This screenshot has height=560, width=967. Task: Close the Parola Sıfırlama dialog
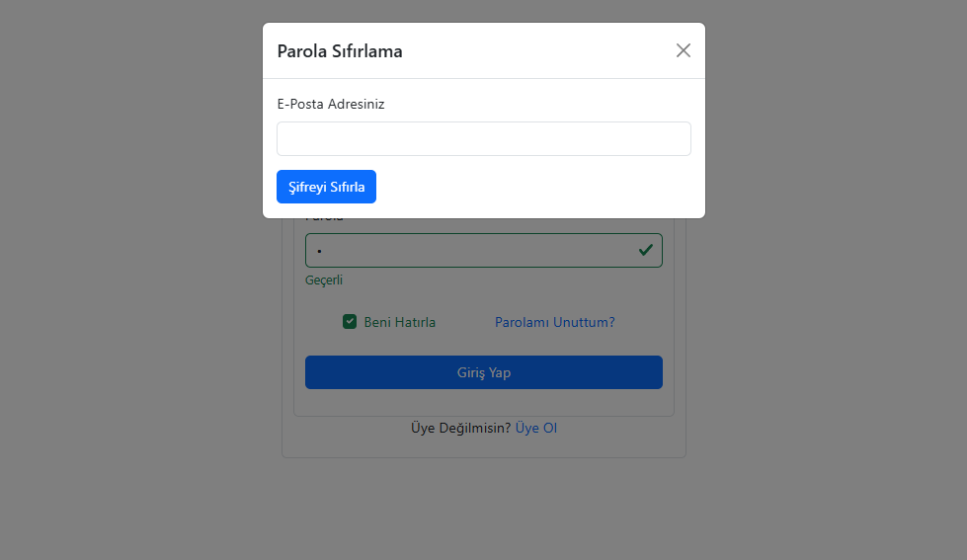coord(684,50)
